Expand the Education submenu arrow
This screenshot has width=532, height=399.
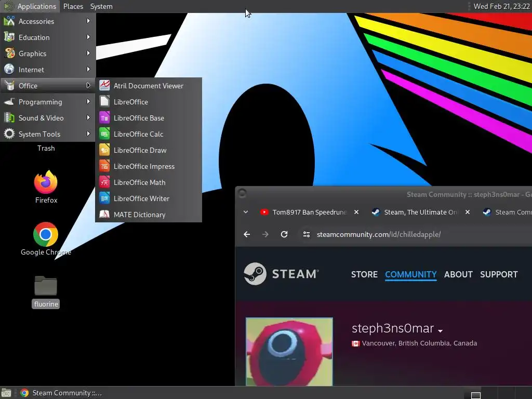tap(88, 37)
